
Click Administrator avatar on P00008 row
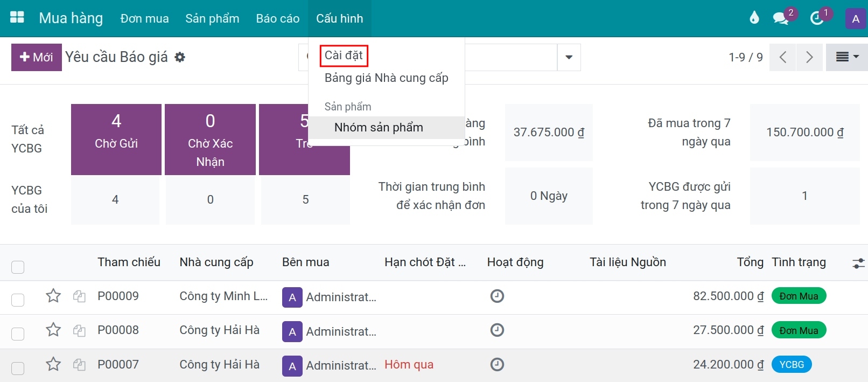[x=292, y=332]
